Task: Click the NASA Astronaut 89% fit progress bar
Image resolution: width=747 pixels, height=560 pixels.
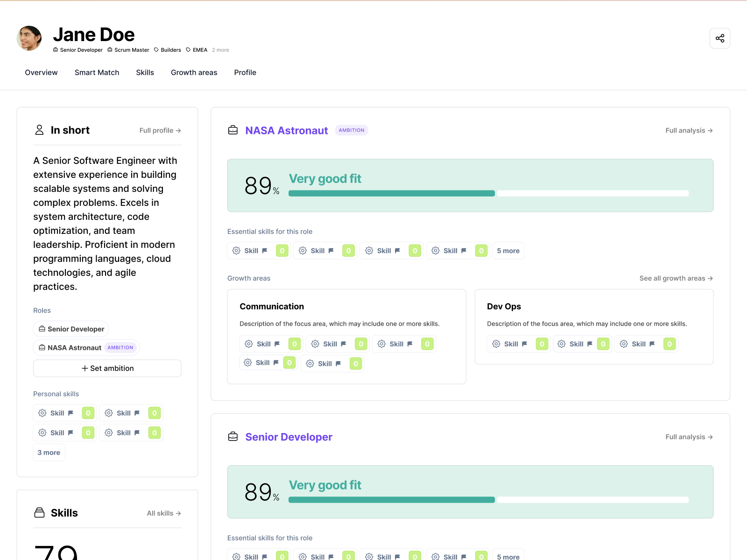Action: (488, 193)
